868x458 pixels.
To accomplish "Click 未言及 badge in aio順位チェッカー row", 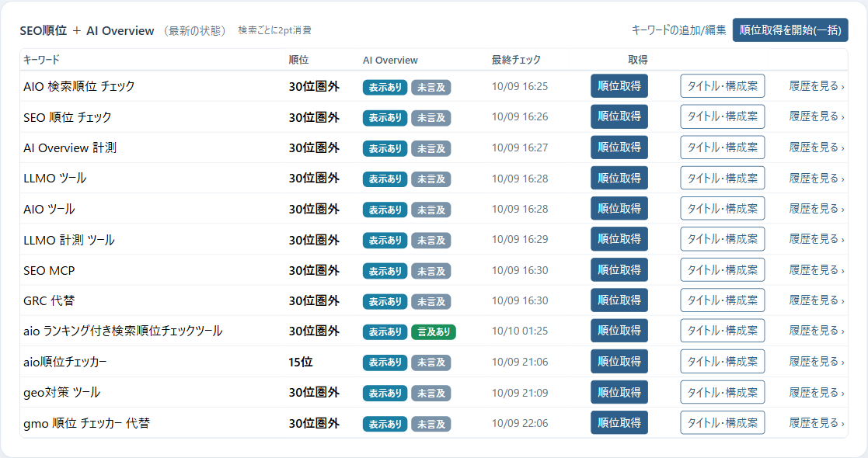I will click(x=431, y=363).
